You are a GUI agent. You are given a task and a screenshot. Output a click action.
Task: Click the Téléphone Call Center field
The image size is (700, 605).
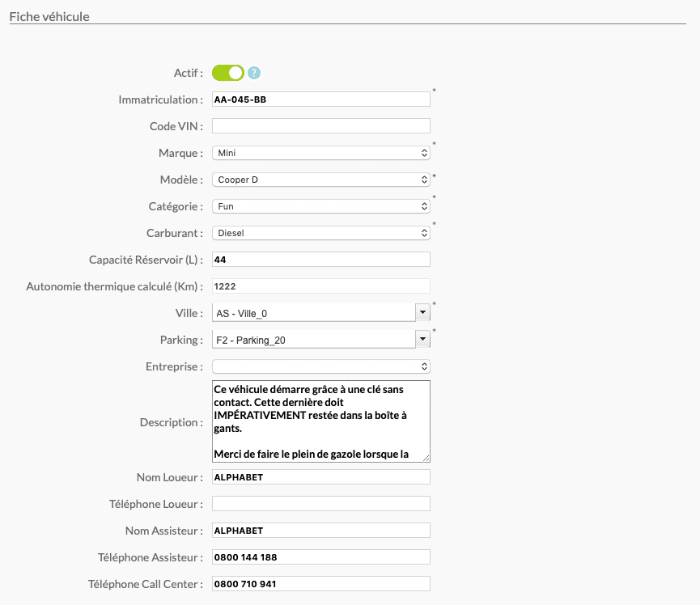pyautogui.click(x=321, y=584)
